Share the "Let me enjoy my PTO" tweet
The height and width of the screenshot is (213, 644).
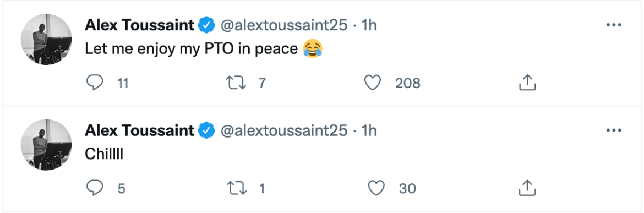point(528,83)
